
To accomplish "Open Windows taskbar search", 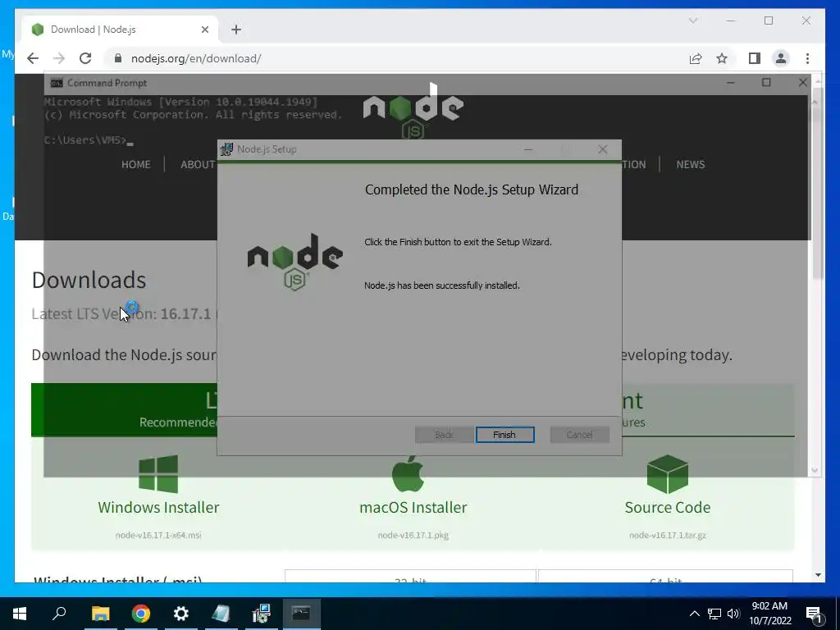I will 59,614.
